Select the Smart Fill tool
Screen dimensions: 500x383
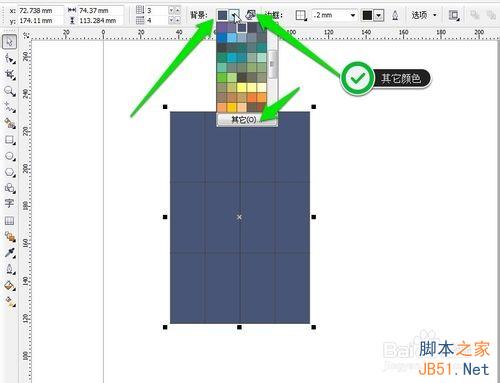(10, 124)
